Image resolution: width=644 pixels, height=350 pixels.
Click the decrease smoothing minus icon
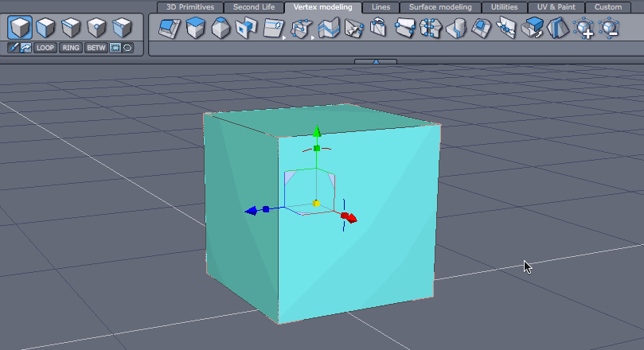pos(609,29)
